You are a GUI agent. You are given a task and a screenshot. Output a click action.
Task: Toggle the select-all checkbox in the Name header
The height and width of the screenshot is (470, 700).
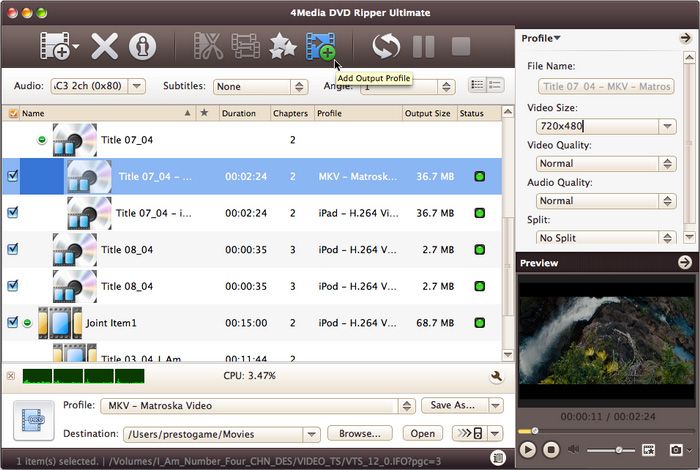tap(13, 114)
